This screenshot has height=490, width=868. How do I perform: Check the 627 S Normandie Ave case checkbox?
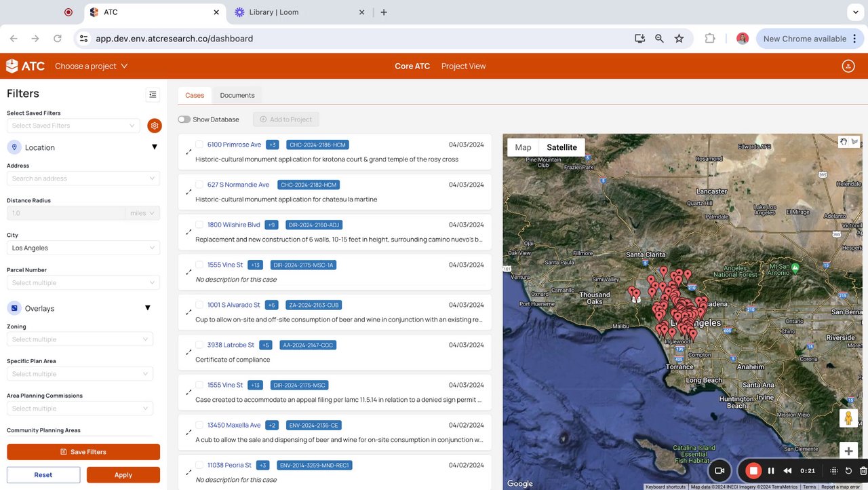[x=199, y=185]
